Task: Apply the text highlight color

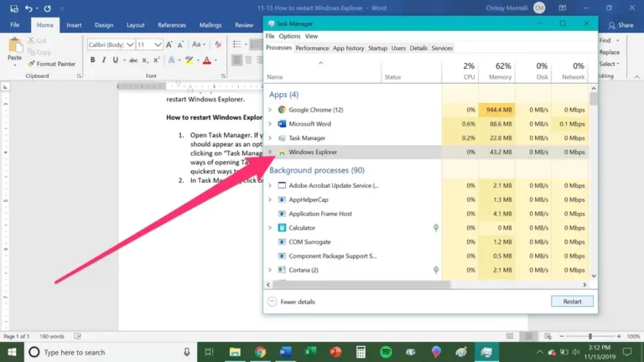Action: coord(190,60)
